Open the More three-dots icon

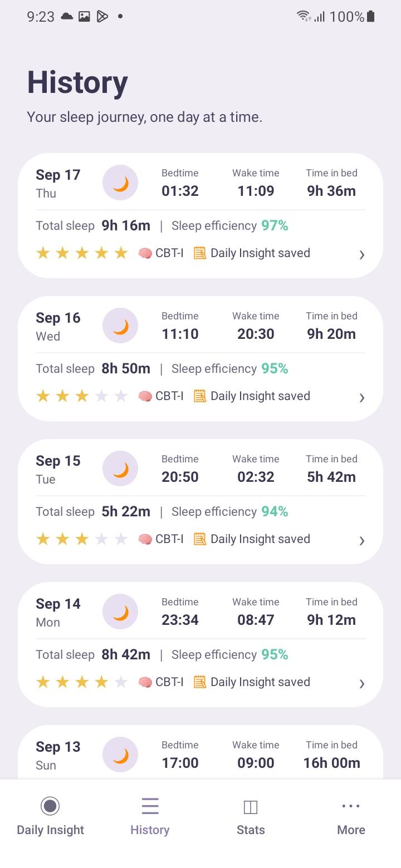[351, 806]
